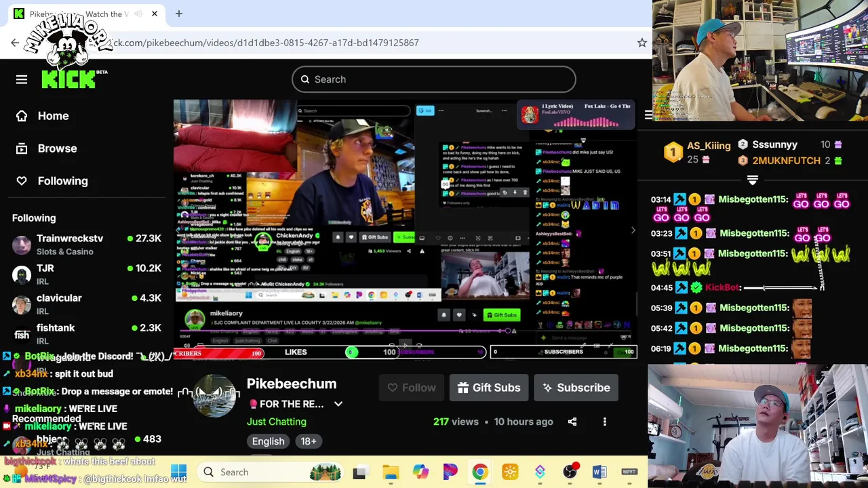Open Copilot from the taskbar

pyautogui.click(x=420, y=472)
